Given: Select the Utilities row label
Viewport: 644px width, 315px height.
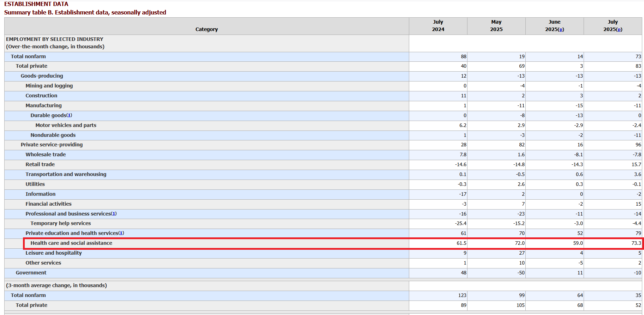Looking at the screenshot, I should coord(35,184).
